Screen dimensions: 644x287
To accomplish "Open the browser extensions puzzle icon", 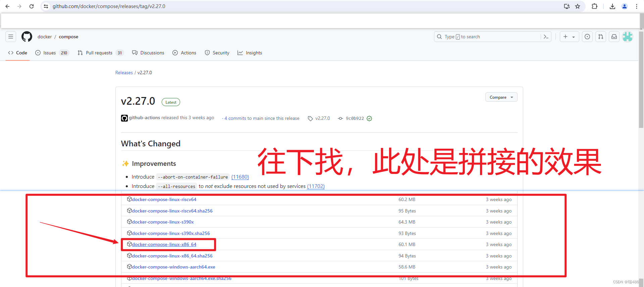I will tap(594, 6).
